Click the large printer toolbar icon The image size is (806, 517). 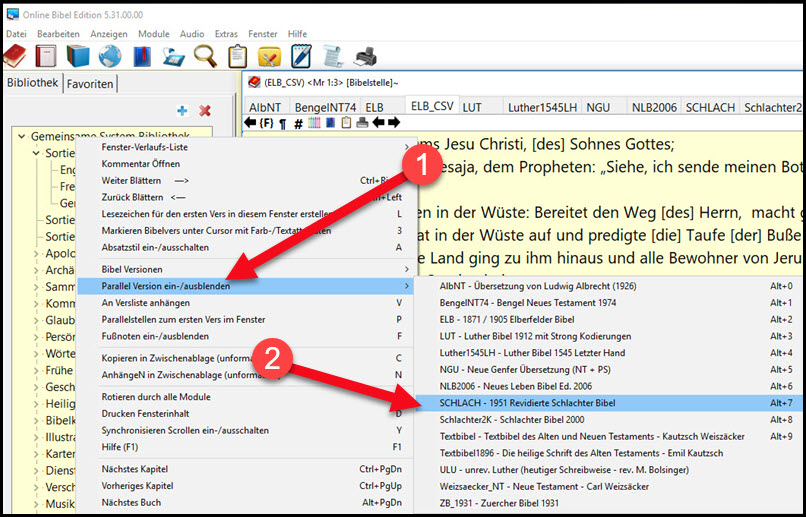(x=365, y=57)
